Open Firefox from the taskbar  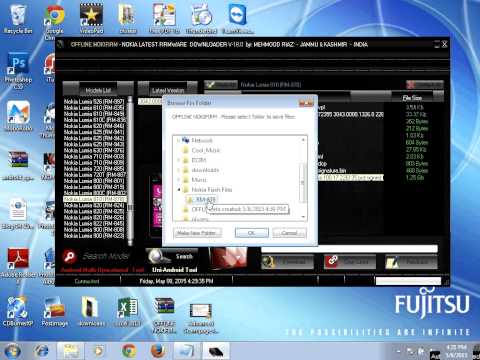[x=158, y=351]
